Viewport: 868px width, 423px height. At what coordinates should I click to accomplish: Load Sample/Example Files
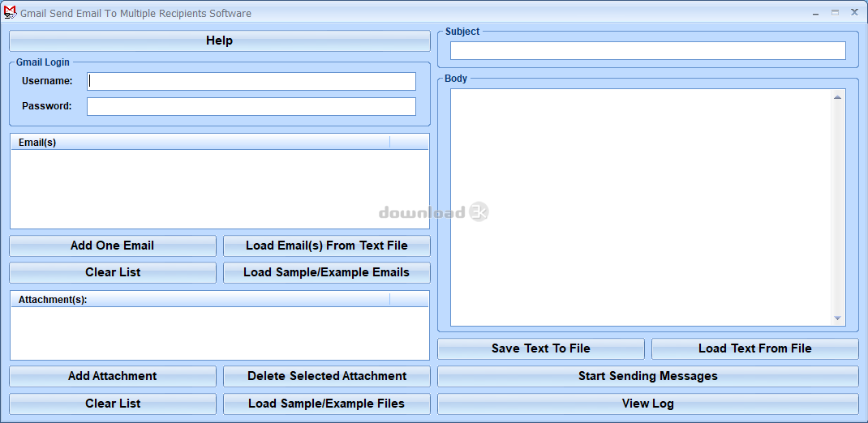[327, 404]
